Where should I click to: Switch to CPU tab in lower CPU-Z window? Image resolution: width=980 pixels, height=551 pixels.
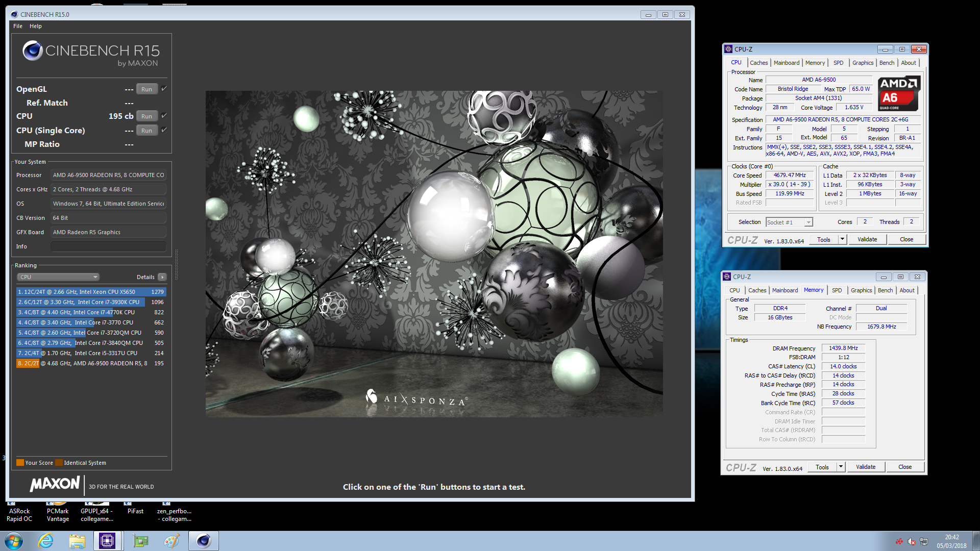734,290
